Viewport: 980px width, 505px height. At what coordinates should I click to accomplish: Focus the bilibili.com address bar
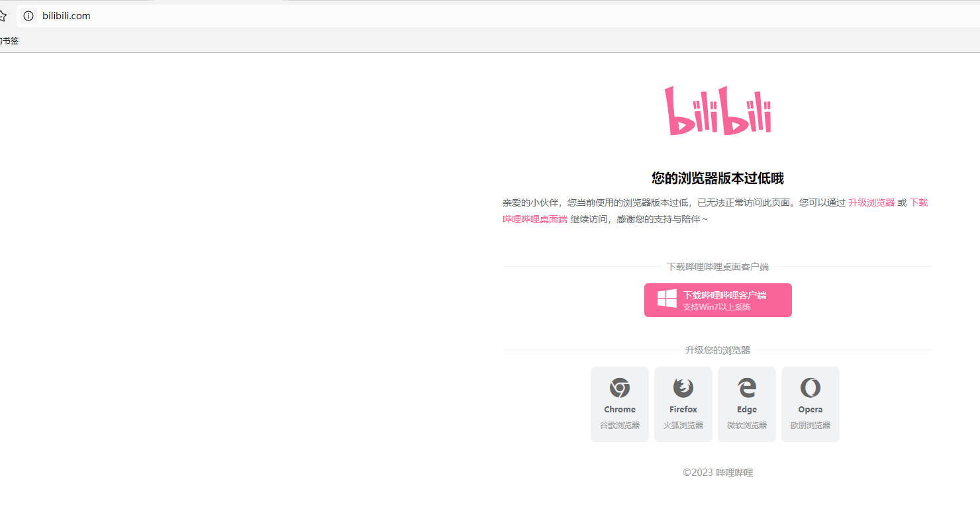point(497,16)
